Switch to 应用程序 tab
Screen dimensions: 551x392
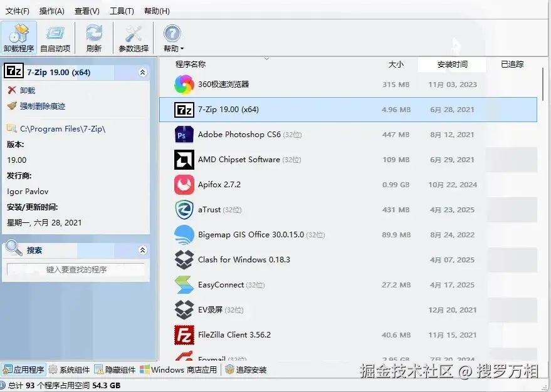click(23, 369)
